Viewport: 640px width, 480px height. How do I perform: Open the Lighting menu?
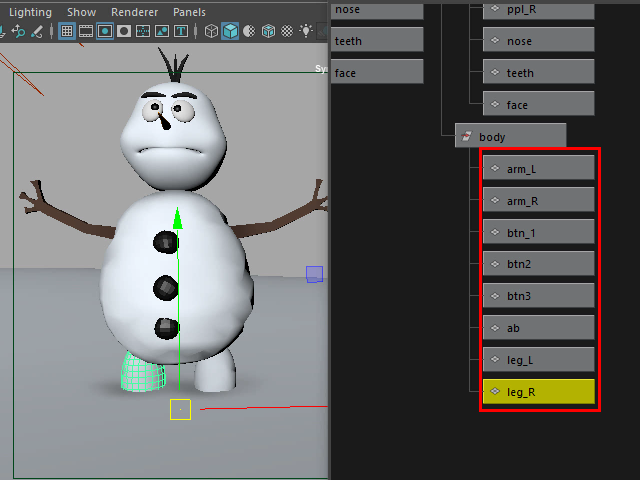(30, 12)
